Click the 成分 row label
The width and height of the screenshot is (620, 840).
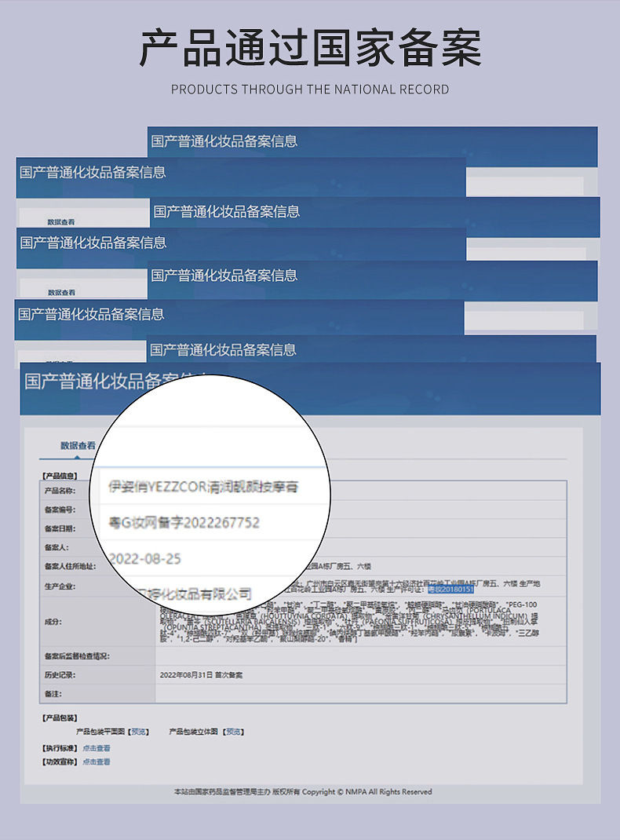click(53, 622)
